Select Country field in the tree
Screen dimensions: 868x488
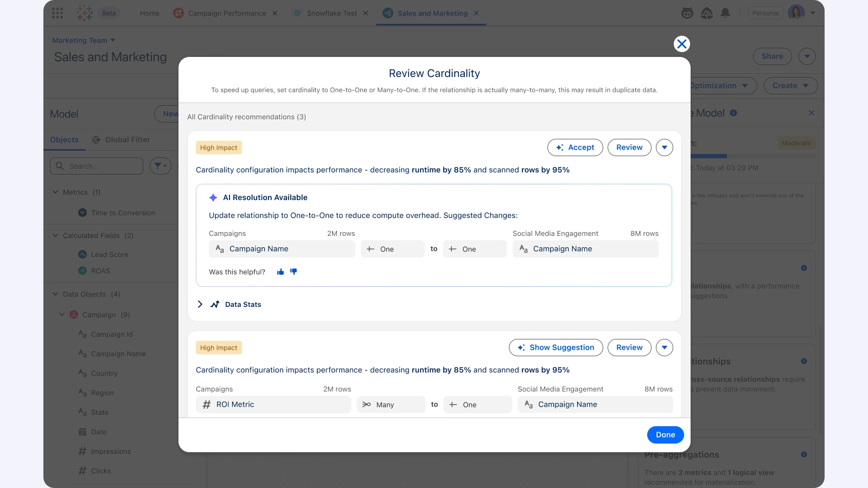pos(104,373)
